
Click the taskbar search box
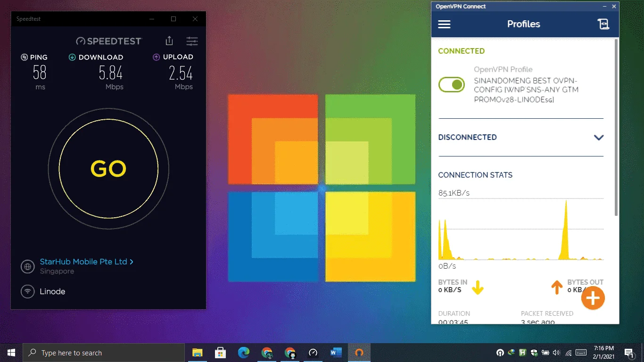coord(104,353)
